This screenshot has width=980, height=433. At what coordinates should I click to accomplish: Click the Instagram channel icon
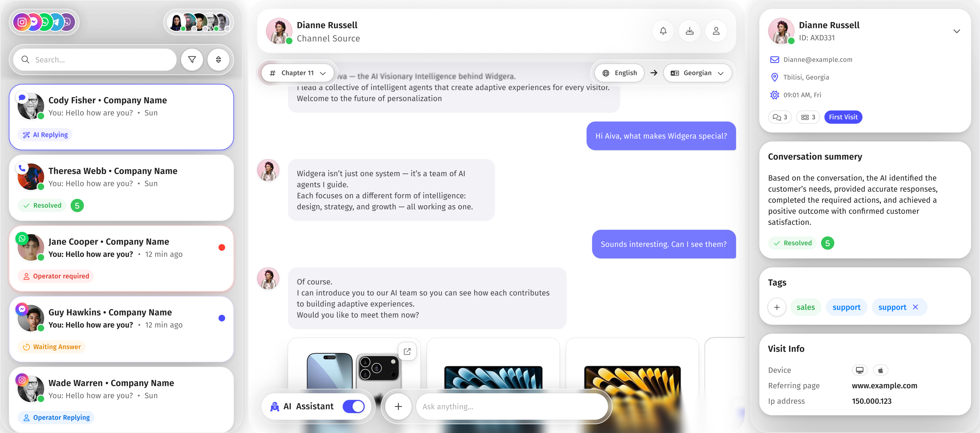coord(22,22)
